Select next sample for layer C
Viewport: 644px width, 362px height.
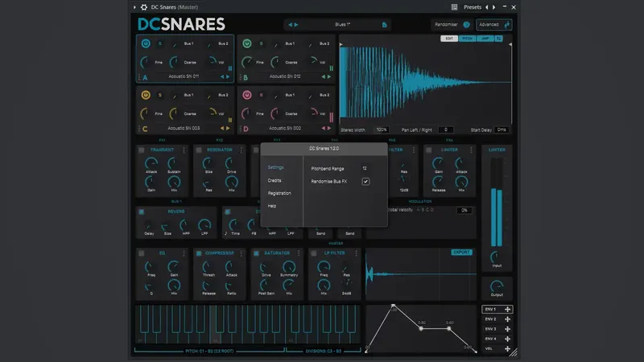[x=229, y=129]
